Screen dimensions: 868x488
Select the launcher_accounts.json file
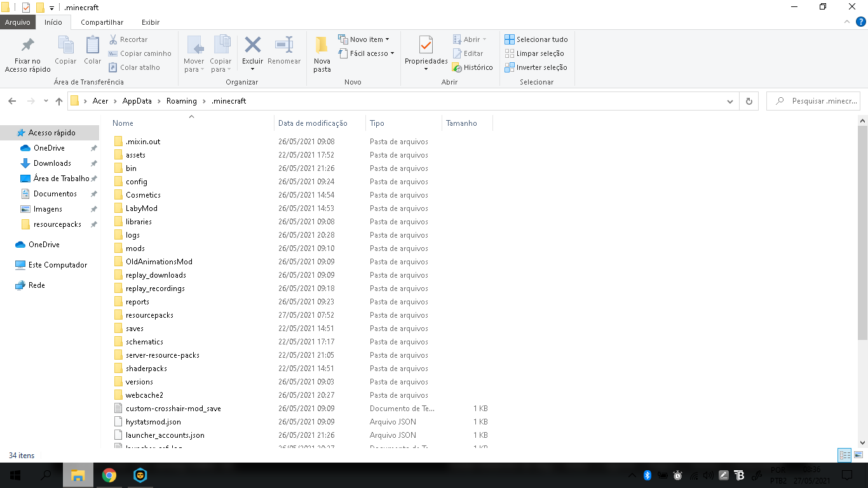click(165, 435)
